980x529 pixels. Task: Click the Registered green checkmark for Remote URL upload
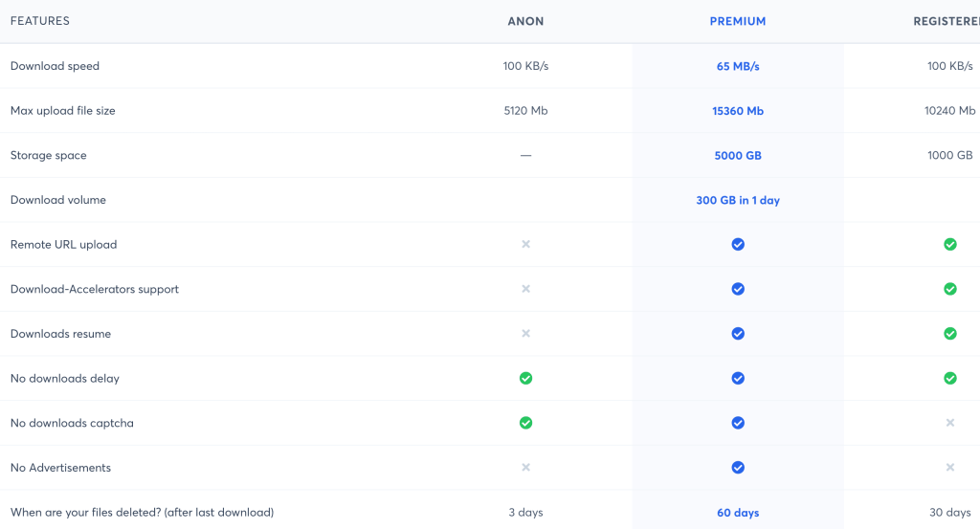pos(950,244)
